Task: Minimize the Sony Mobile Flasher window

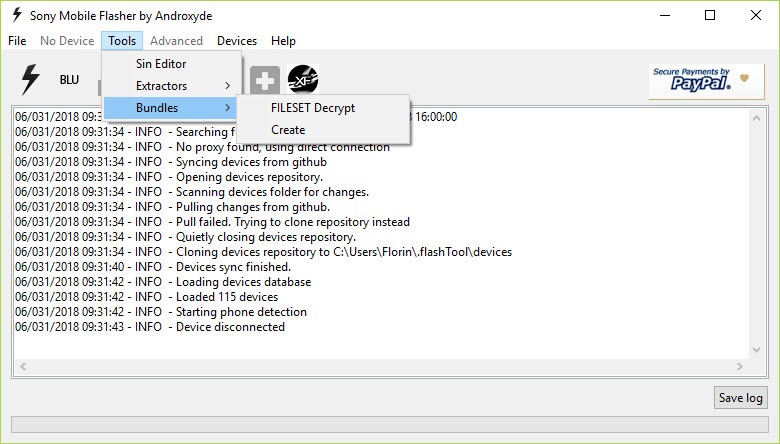Action: 665,15
